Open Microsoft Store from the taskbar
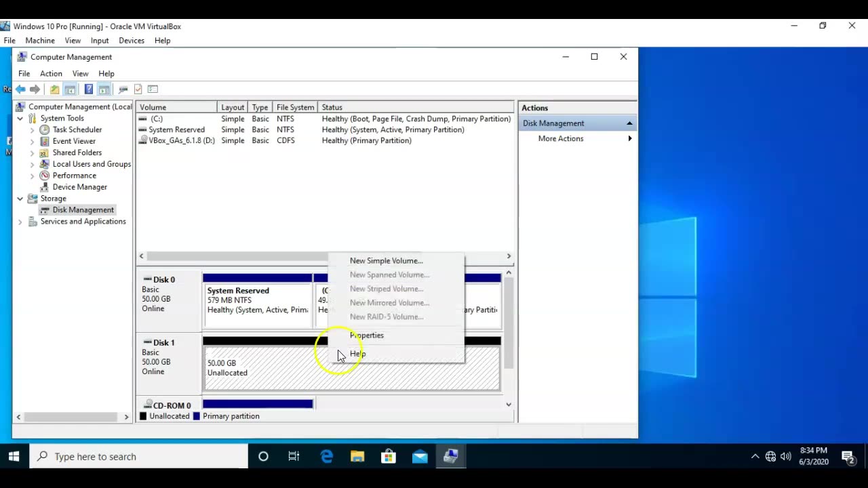This screenshot has height=488, width=868. (x=389, y=456)
